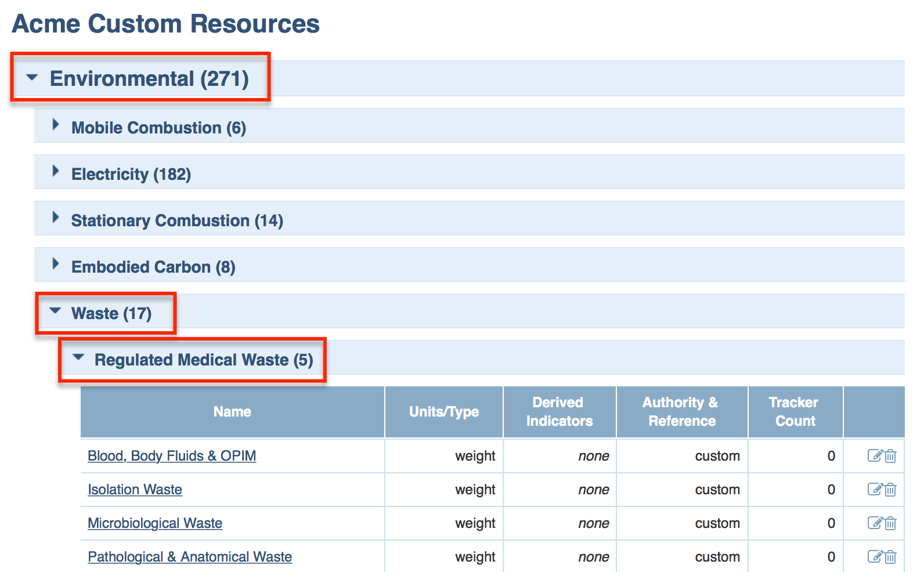Click the Authority & Reference column header

coord(682,412)
